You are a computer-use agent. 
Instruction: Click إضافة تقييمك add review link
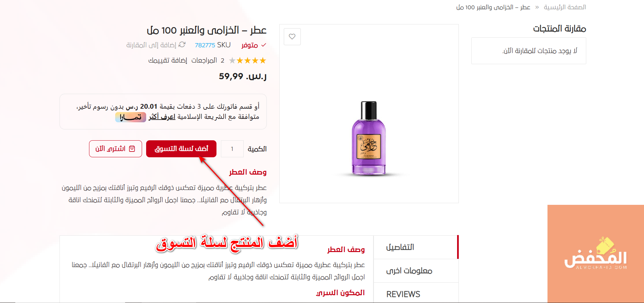[168, 60]
